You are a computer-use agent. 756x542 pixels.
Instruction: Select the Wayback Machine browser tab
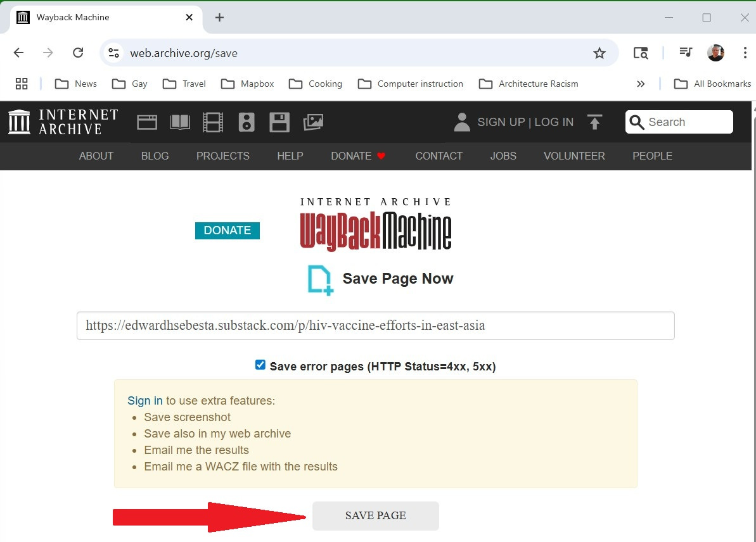(106, 18)
